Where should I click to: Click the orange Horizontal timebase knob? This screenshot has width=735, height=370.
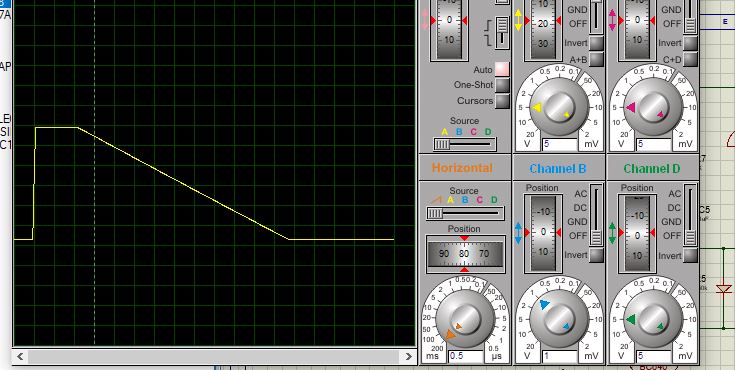click(465, 319)
